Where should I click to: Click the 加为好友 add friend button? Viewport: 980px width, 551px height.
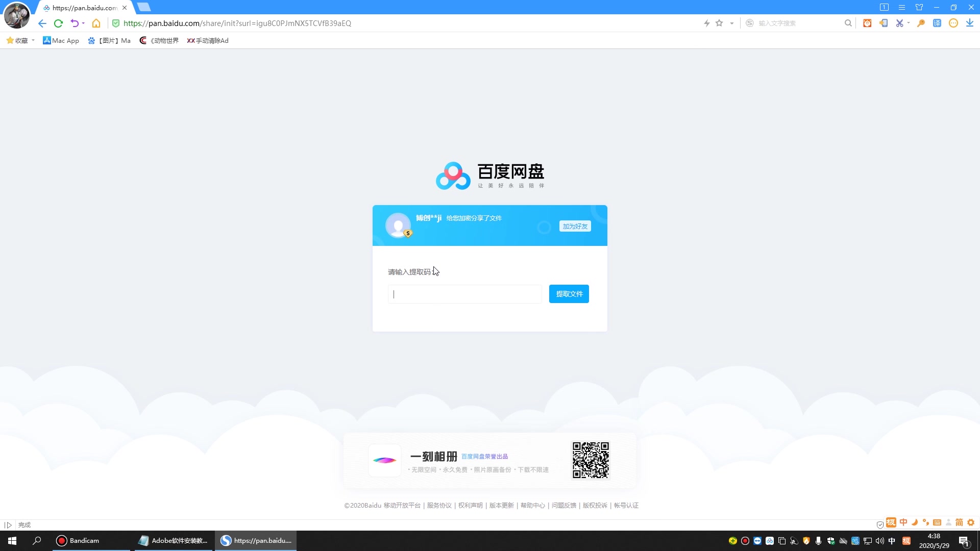click(x=575, y=227)
